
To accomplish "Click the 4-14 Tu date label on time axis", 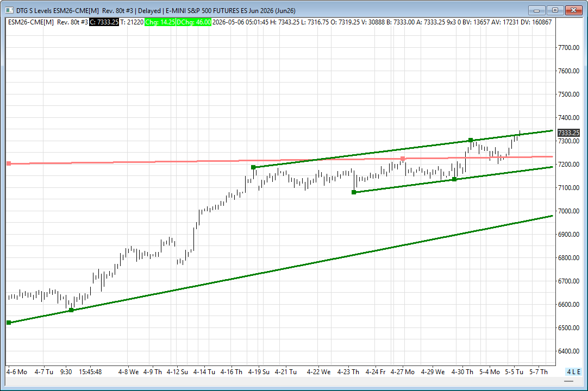I will [x=204, y=372].
